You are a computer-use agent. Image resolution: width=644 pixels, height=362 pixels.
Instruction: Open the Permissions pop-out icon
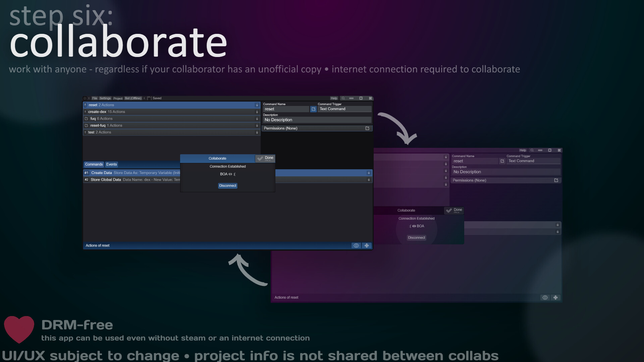367,128
